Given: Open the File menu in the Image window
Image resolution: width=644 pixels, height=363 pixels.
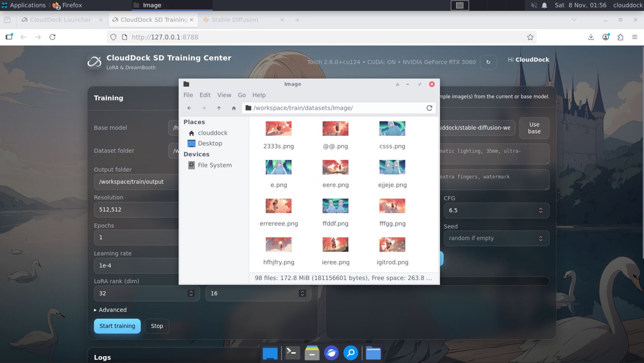Looking at the screenshot, I should [188, 95].
